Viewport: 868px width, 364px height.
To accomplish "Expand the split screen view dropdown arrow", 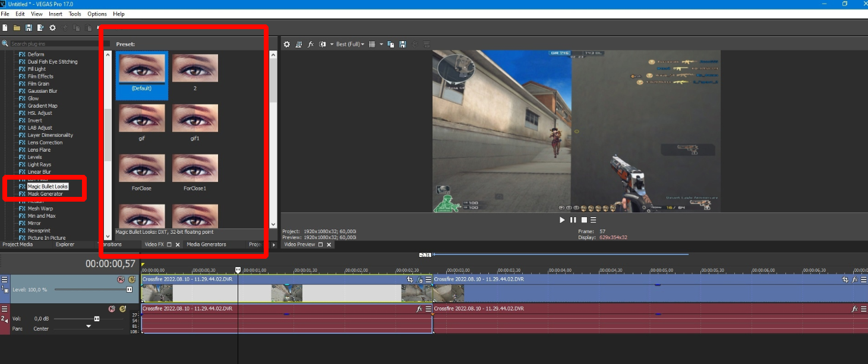I will click(331, 44).
